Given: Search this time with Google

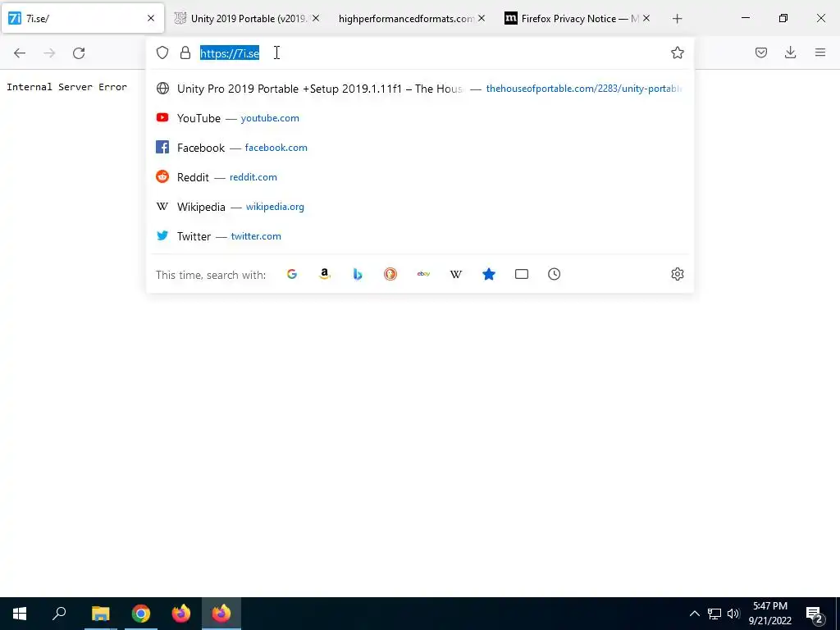Looking at the screenshot, I should 292,274.
